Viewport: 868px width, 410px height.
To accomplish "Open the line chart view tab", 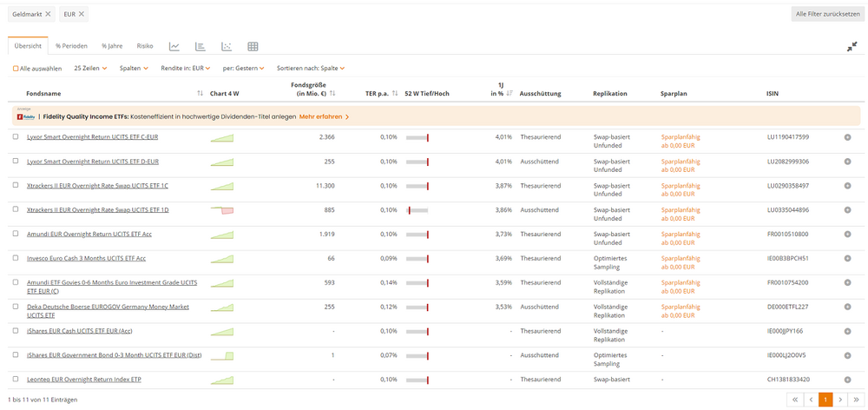I will coord(174,46).
